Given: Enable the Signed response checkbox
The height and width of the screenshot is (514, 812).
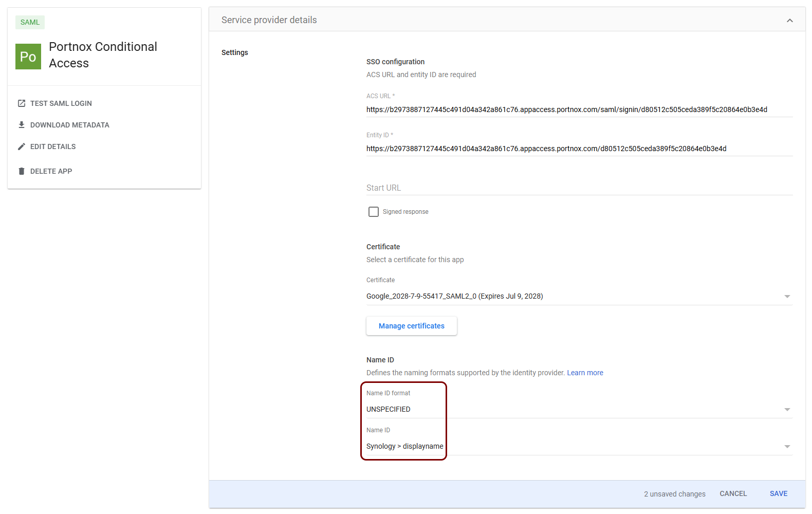Looking at the screenshot, I should tap(374, 212).
